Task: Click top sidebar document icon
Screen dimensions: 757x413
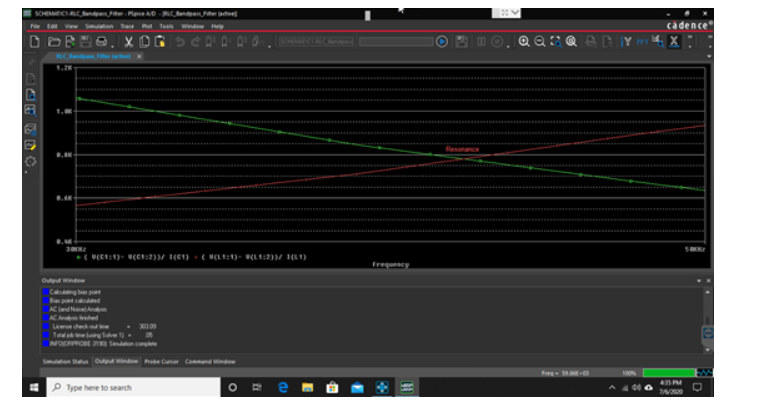Action: [30, 78]
